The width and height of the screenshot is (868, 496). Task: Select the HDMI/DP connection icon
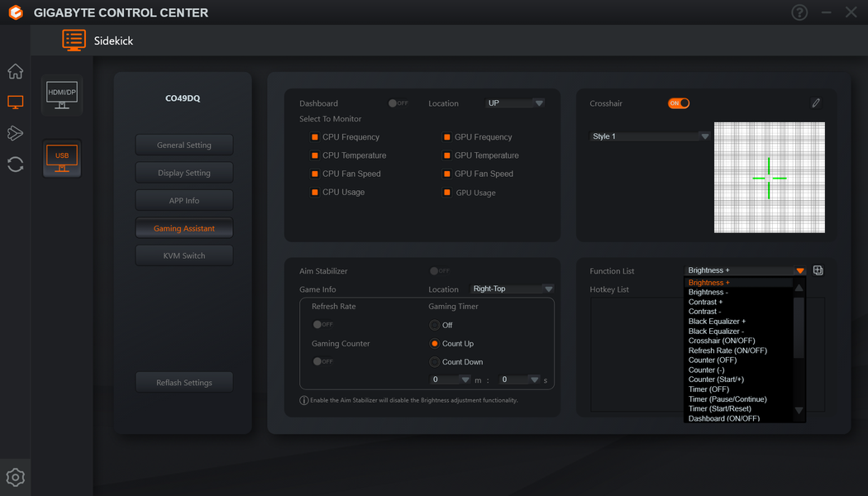62,95
